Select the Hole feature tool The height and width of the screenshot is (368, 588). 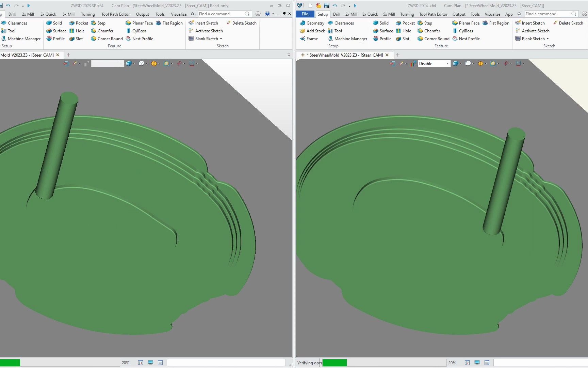tap(404, 31)
